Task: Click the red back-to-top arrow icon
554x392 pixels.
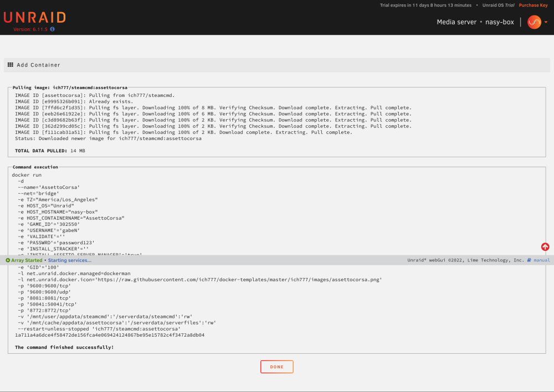Action: coord(545,247)
